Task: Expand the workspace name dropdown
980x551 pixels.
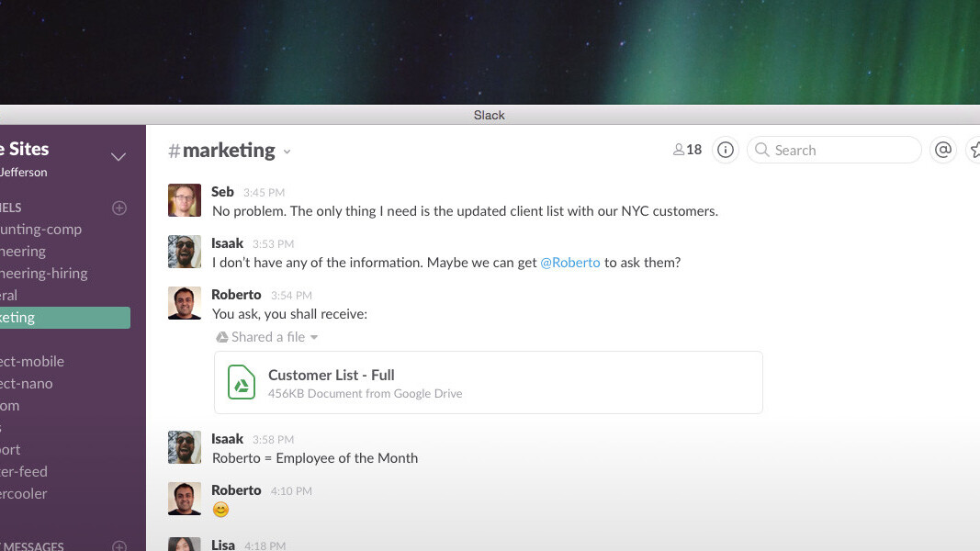Action: [118, 156]
